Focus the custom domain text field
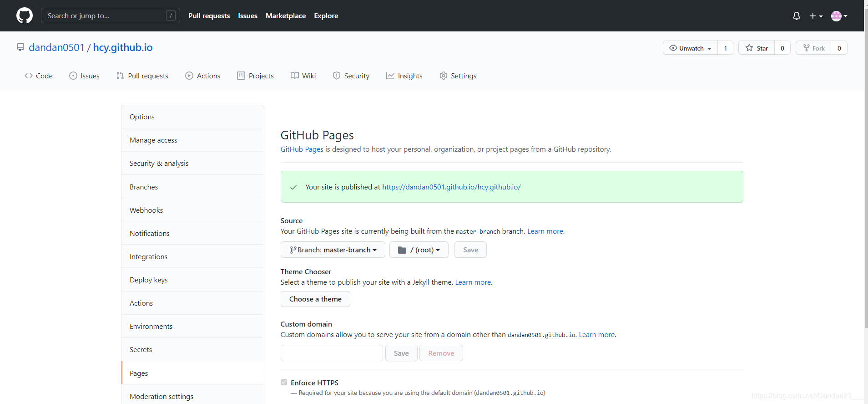This screenshot has width=868, height=404. (x=332, y=353)
